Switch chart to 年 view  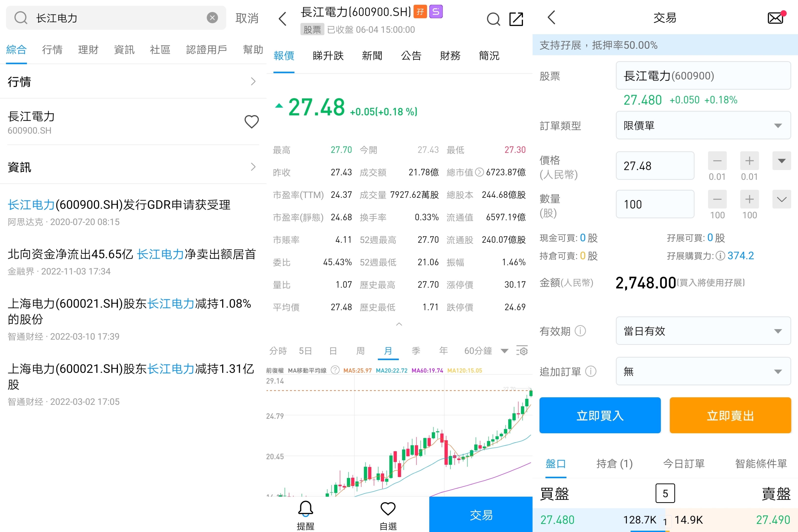(443, 351)
